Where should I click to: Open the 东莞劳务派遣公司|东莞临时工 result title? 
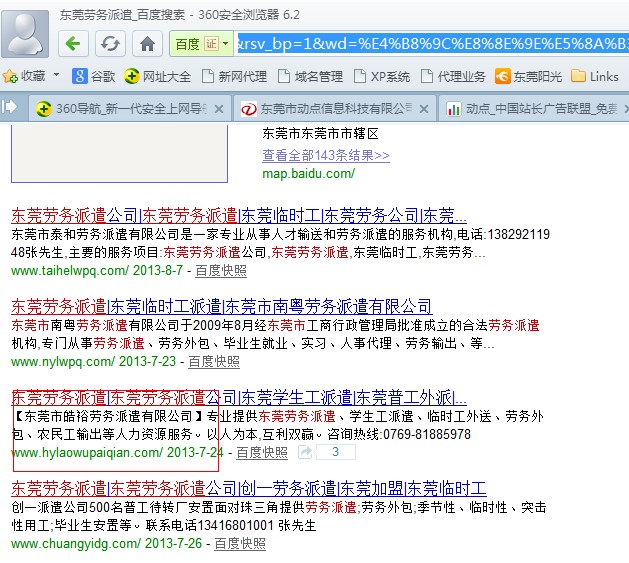[x=239, y=215]
